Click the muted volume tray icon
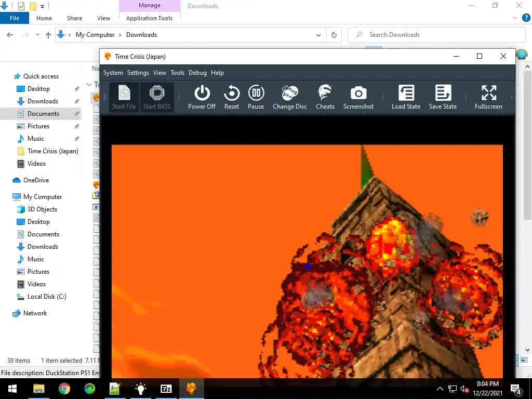This screenshot has width=532, height=399. (x=464, y=389)
